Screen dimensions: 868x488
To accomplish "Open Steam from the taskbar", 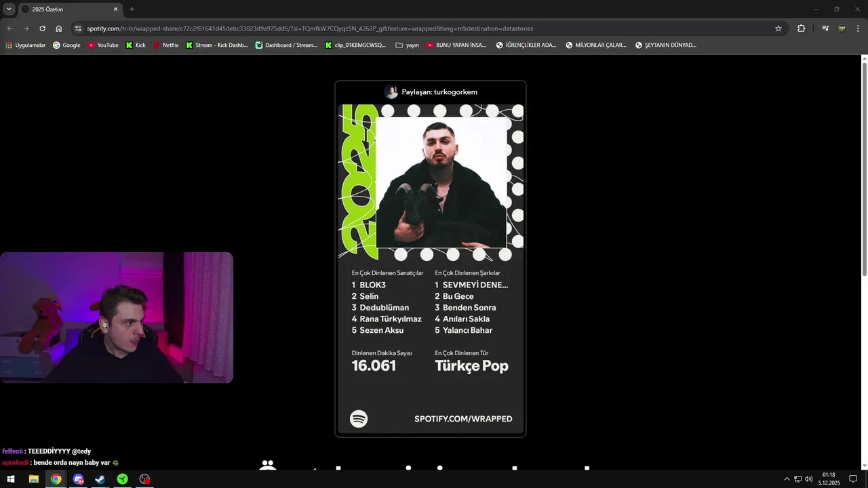I will [100, 479].
